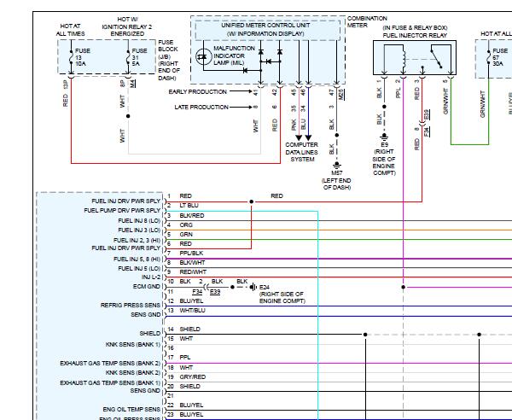
Task: Click the E9 ground symbol
Action: coord(384,136)
